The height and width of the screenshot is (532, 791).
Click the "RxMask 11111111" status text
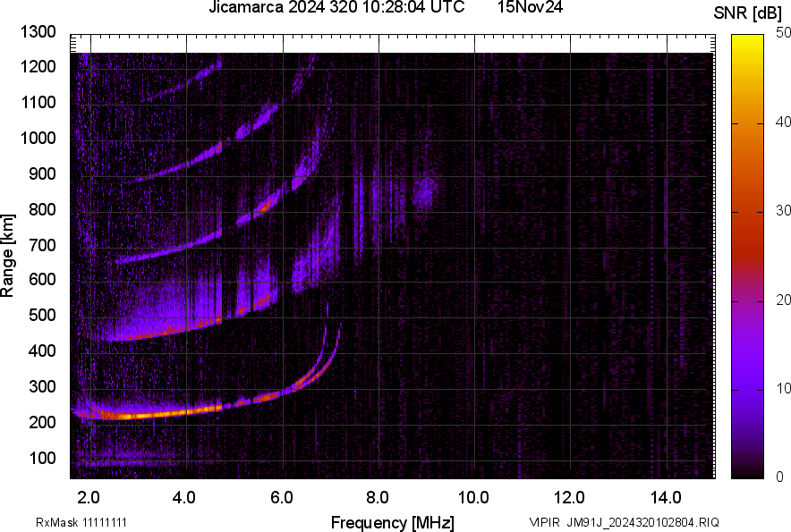pyautogui.click(x=81, y=519)
